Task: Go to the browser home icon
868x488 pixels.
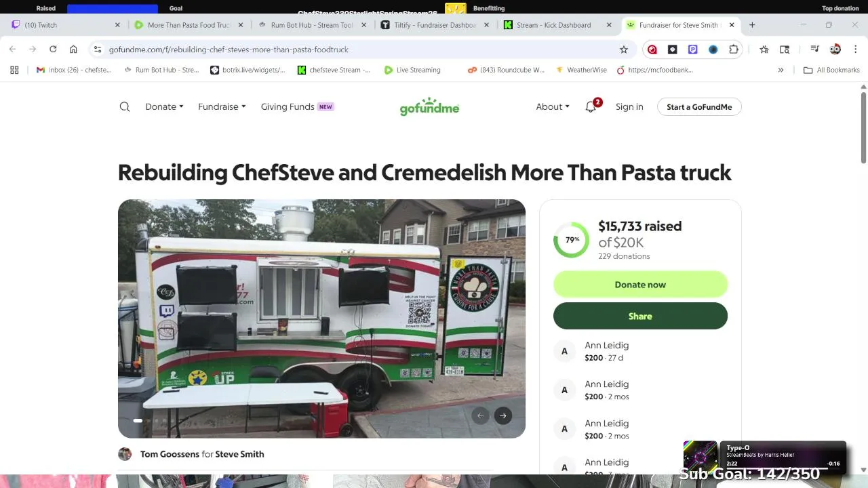Action: tap(73, 49)
